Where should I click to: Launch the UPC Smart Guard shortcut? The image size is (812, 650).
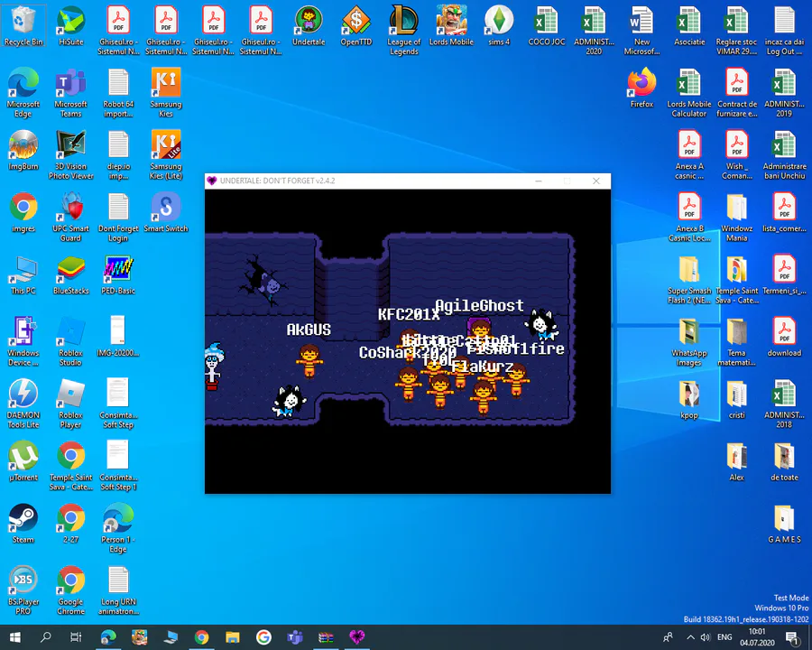tap(71, 217)
